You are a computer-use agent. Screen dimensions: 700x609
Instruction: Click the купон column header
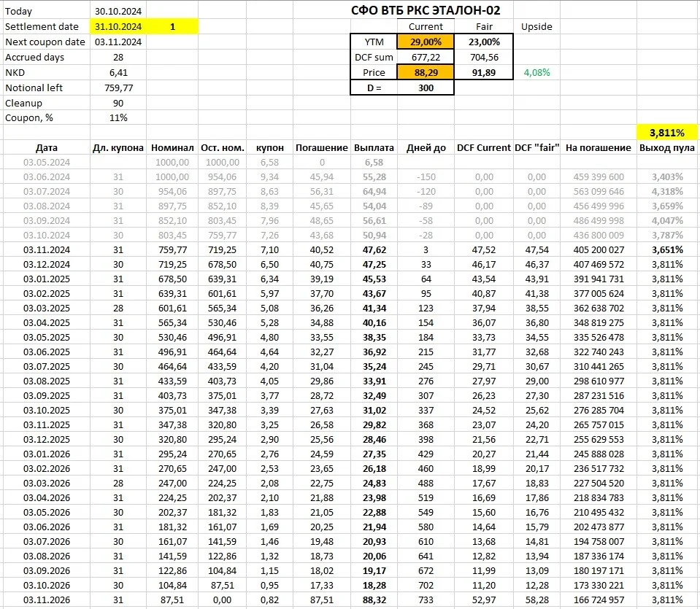coord(269,147)
